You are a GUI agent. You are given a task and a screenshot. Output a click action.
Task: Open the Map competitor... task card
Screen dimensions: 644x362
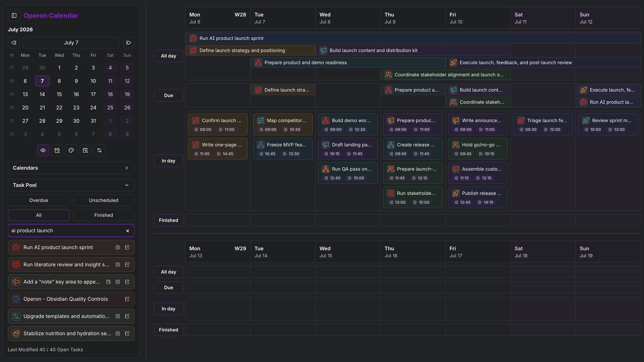click(x=283, y=124)
